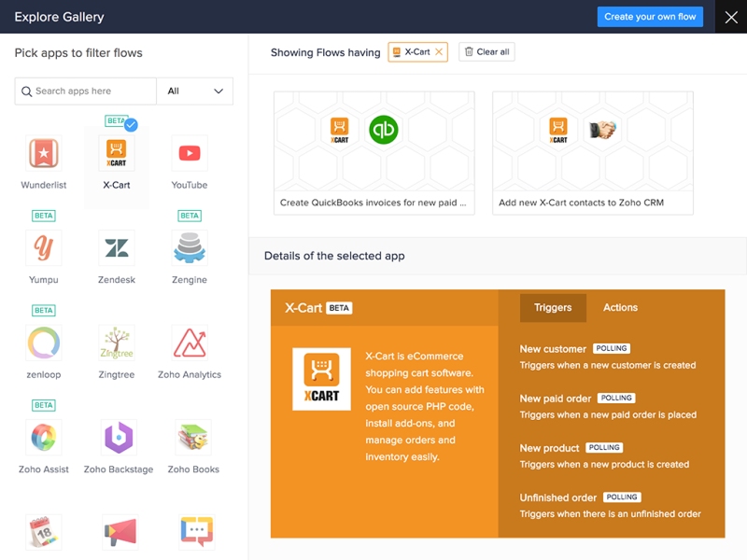This screenshot has width=747, height=560.
Task: Pick the Zengine app icon
Action: 190,247
